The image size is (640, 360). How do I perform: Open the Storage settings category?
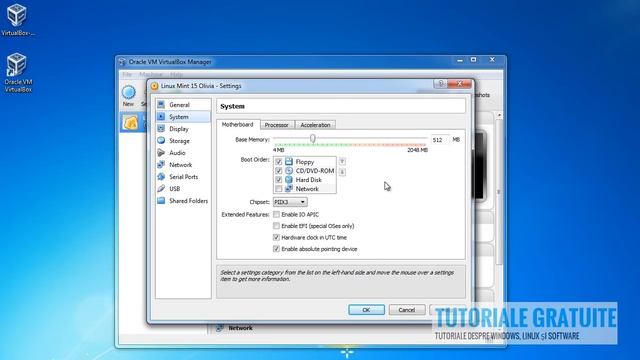click(183, 141)
